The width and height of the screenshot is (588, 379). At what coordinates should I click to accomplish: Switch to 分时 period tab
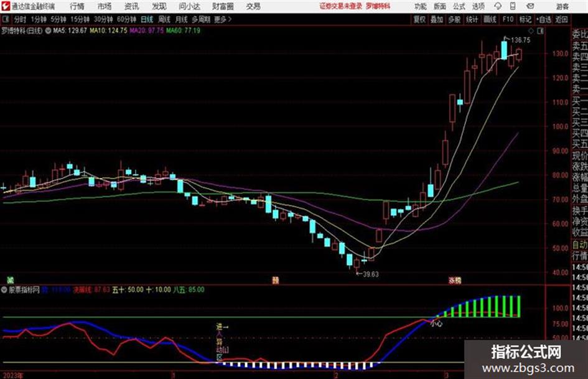point(20,19)
